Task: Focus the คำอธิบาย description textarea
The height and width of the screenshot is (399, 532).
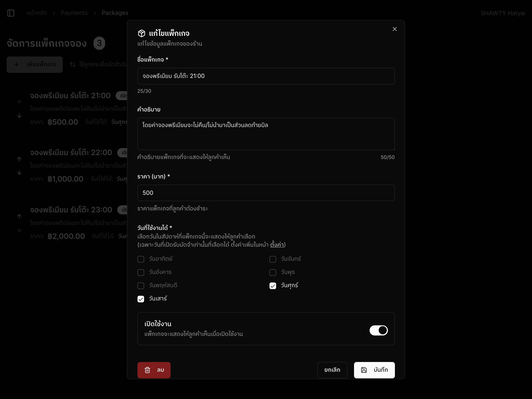Action: click(266, 134)
